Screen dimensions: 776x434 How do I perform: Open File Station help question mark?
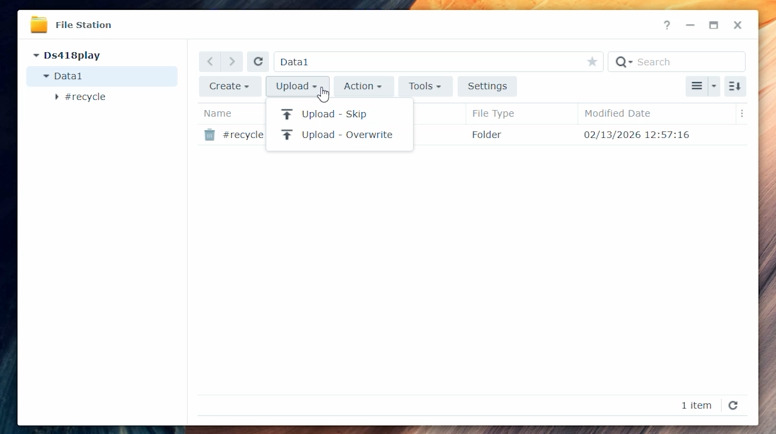coord(667,25)
